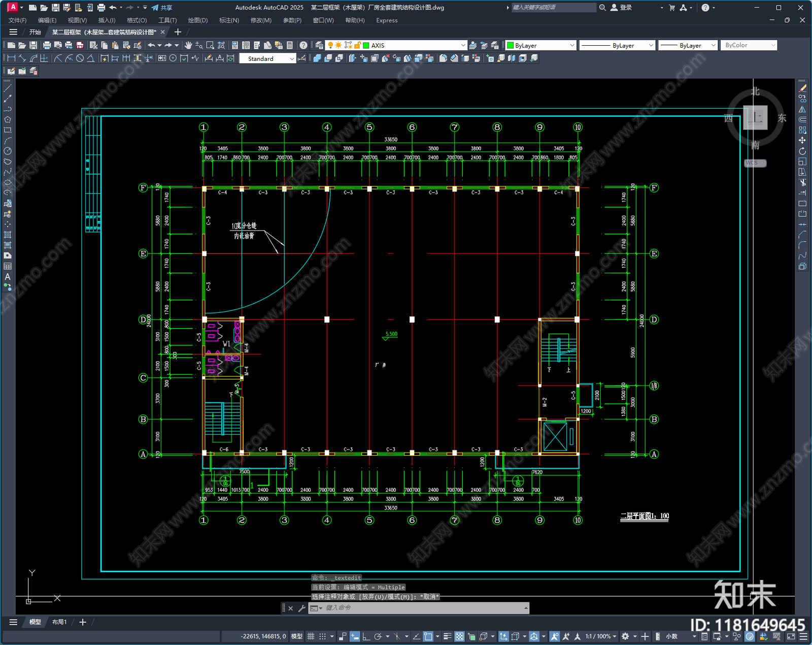Open the 绘图(D) menu
Image resolution: width=812 pixels, height=645 pixels.
[198, 20]
